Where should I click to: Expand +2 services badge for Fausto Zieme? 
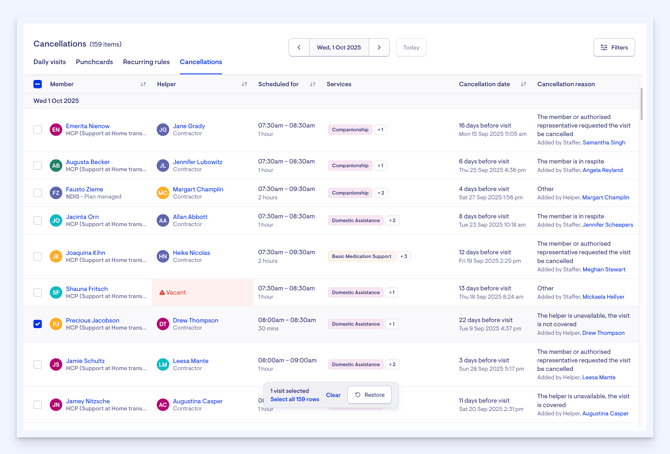381,193
